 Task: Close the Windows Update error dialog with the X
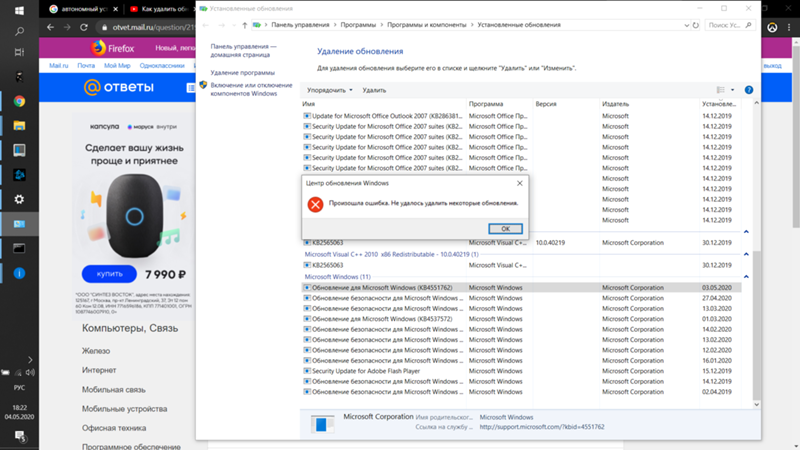pos(519,183)
